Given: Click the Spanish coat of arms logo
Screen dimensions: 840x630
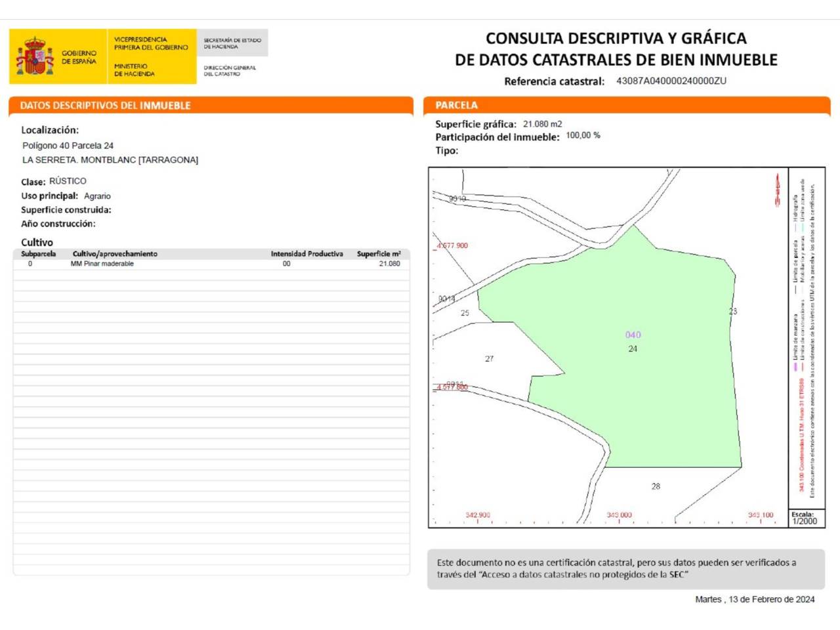Looking at the screenshot, I should (x=35, y=56).
